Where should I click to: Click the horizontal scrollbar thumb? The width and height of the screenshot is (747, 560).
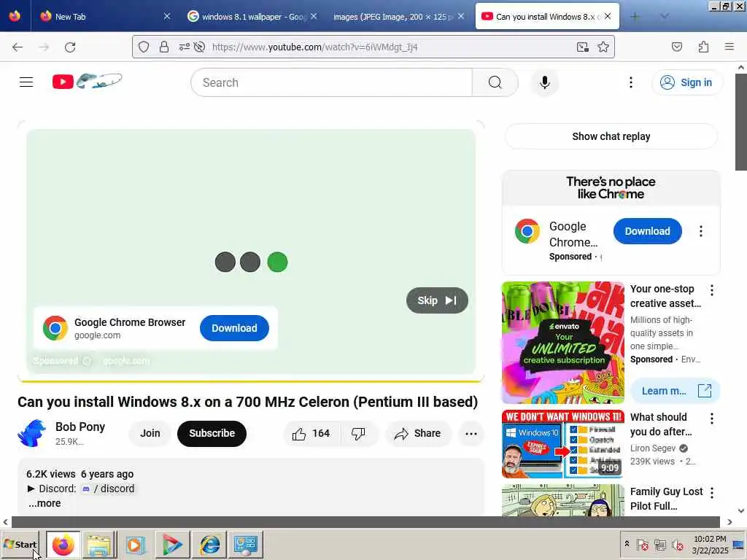366,522
